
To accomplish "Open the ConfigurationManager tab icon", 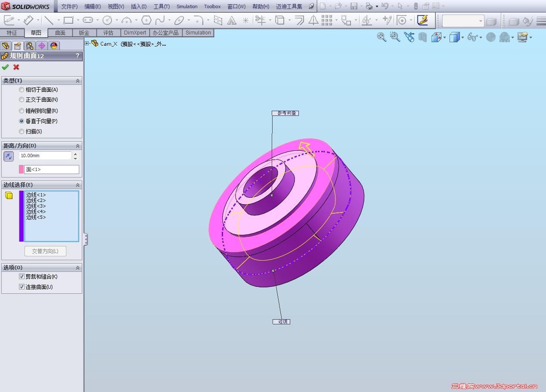I will click(30, 46).
